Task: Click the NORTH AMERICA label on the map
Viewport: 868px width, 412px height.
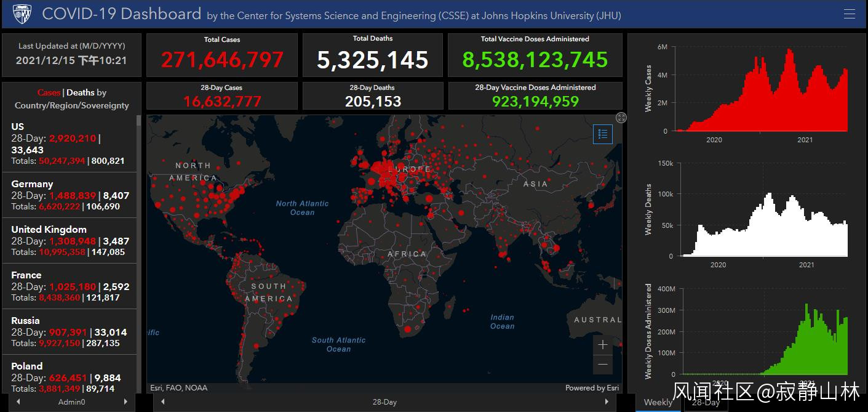Action: pyautogui.click(x=193, y=171)
